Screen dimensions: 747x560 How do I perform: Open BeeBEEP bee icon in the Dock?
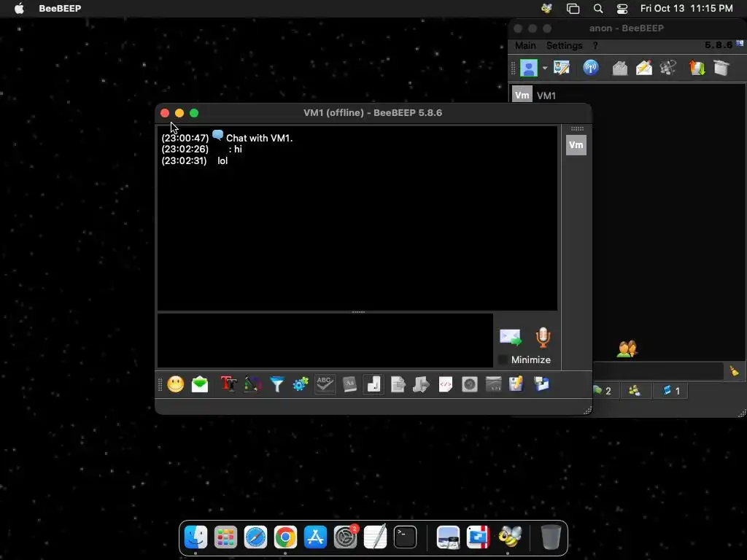click(x=510, y=537)
